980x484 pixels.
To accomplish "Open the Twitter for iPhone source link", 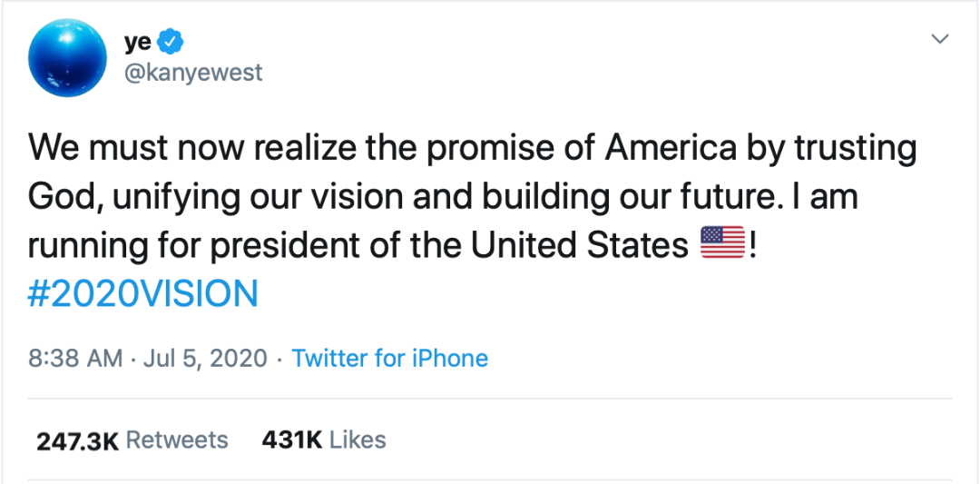I will [390, 359].
